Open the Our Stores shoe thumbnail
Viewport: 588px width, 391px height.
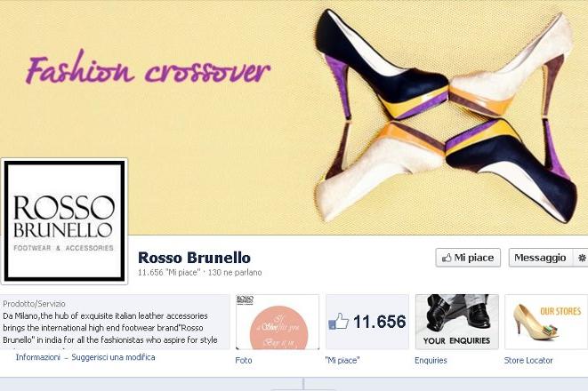(x=546, y=322)
